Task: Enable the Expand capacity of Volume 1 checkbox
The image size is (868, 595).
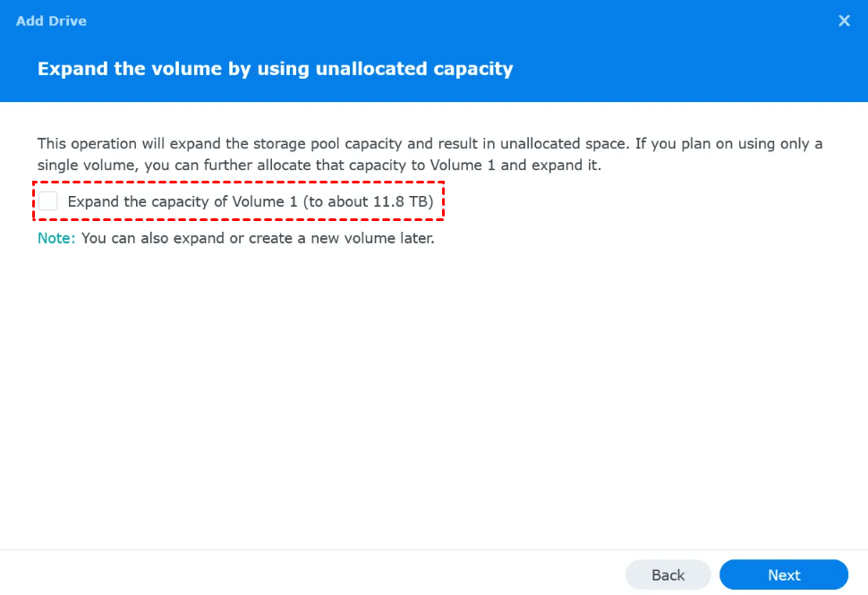Action: click(x=48, y=202)
